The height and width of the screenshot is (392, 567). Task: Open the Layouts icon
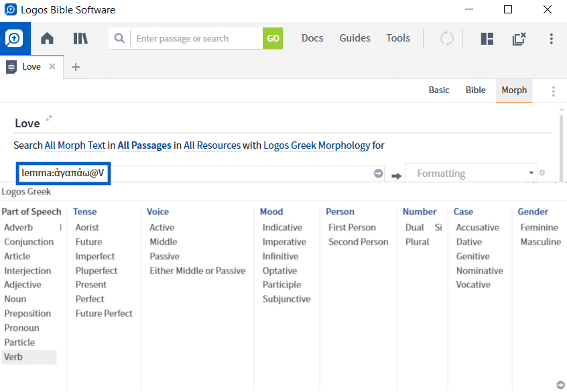tap(486, 38)
